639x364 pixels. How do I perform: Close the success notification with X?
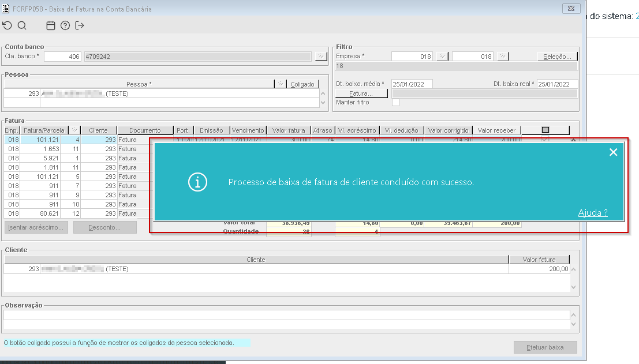pos(614,152)
